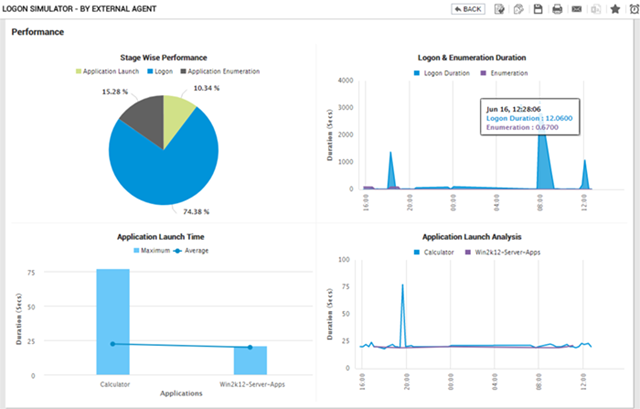Click the Application Launch Analysis title

pyautogui.click(x=472, y=237)
